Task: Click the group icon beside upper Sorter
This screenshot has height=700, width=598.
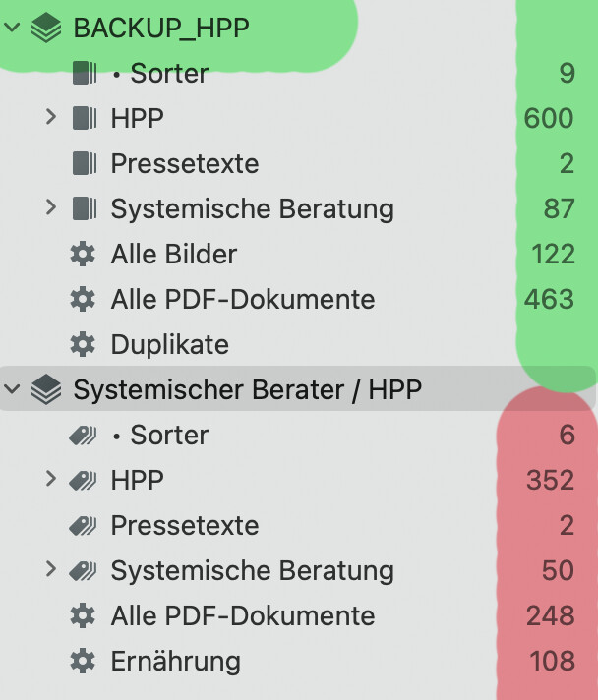Action: [85, 74]
